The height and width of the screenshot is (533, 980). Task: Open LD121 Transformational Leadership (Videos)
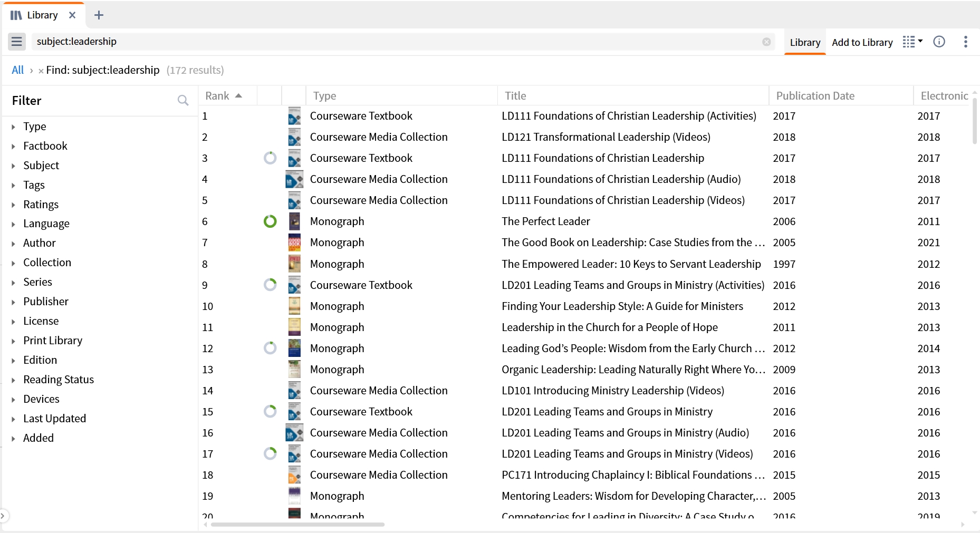click(x=606, y=137)
